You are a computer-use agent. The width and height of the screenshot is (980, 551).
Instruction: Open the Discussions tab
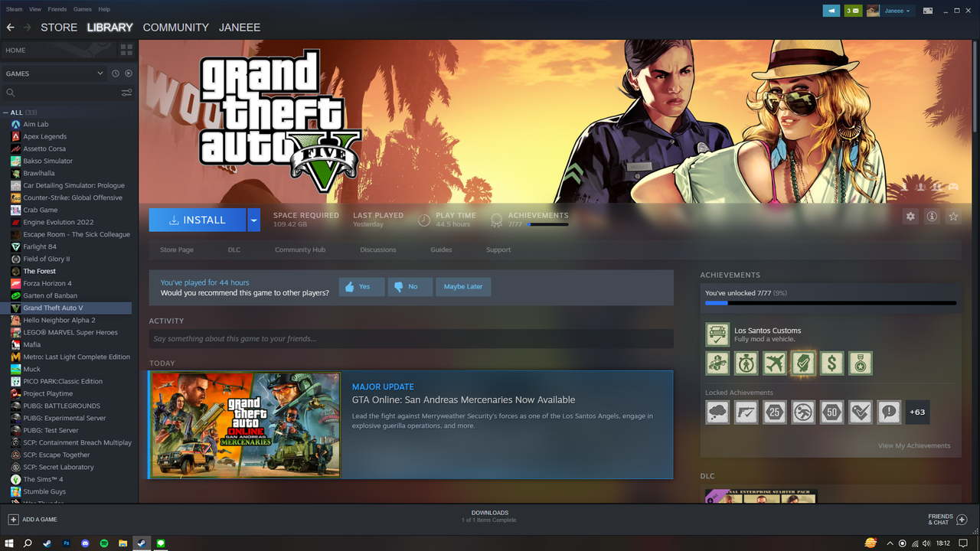coord(378,250)
